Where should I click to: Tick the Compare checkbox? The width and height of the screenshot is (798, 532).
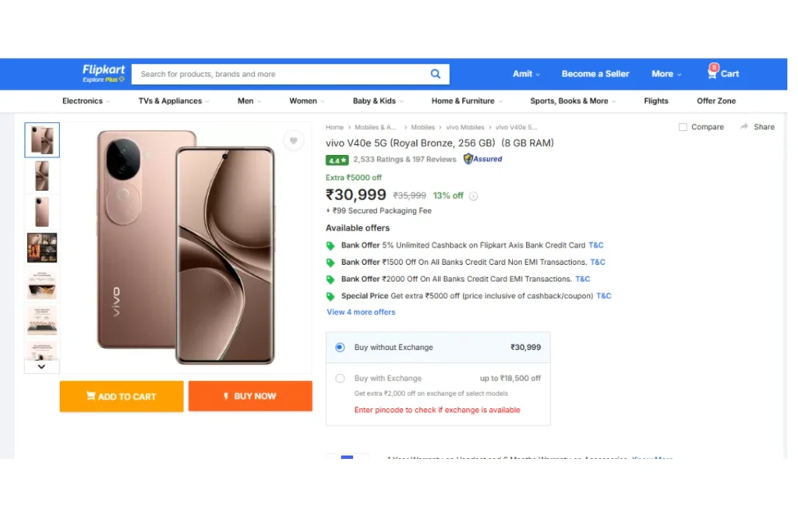click(683, 127)
